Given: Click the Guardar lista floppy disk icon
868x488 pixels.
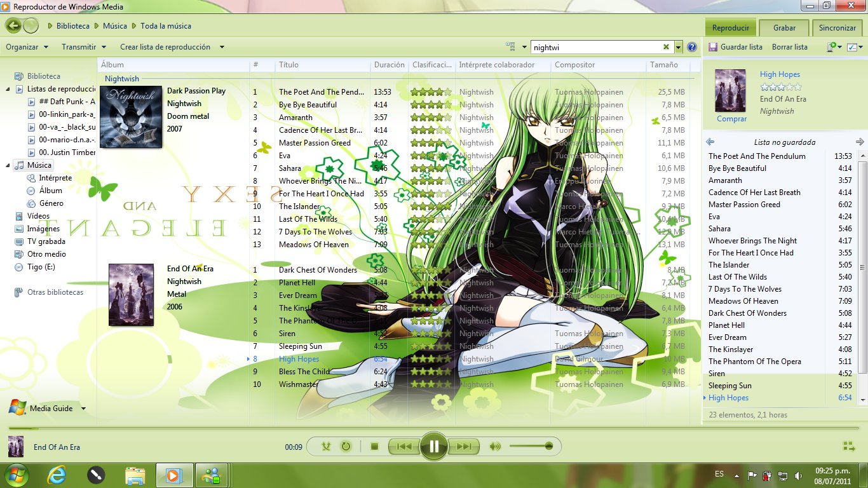Looking at the screenshot, I should (713, 47).
